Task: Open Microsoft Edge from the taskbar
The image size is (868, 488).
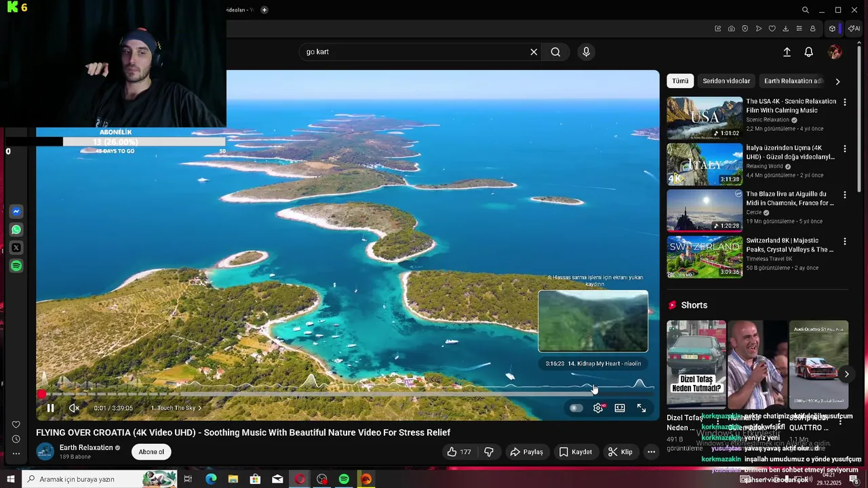Action: 211,479
